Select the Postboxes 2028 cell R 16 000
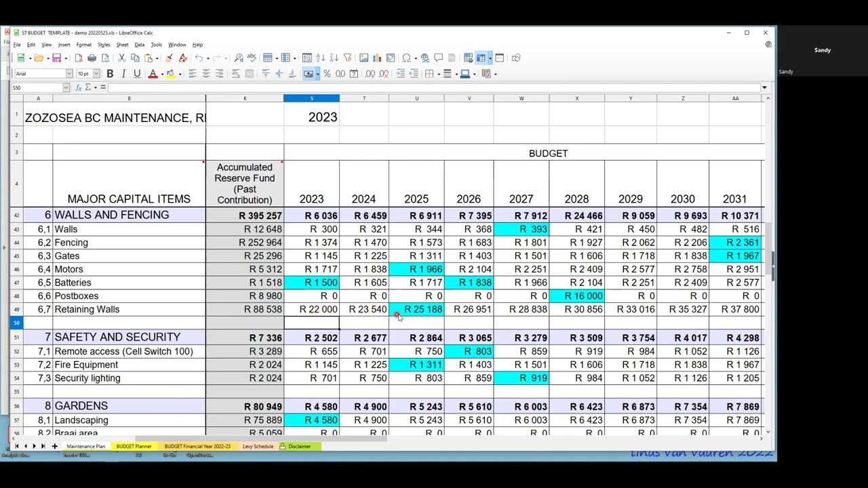868x488 pixels. click(576, 296)
